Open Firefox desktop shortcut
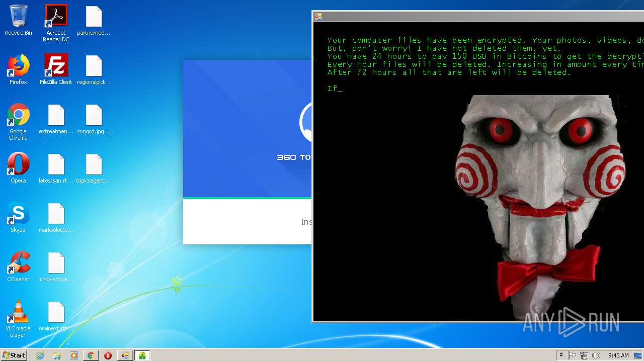 18,70
